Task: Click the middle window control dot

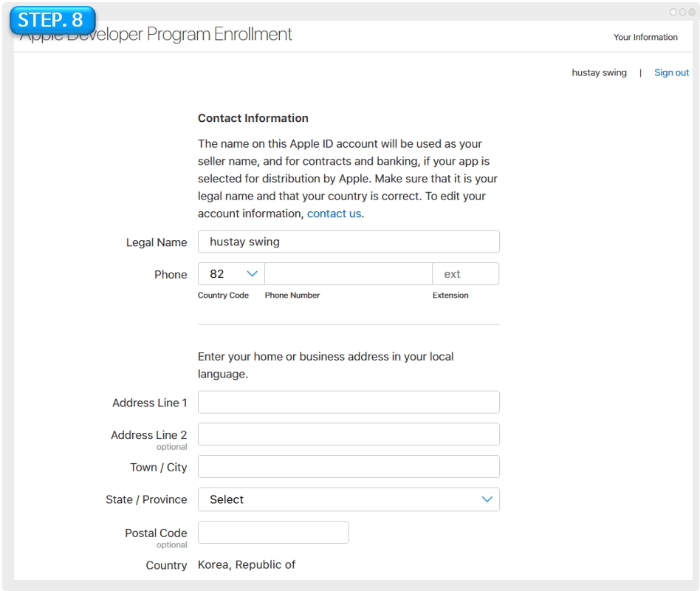Action: 682,13
